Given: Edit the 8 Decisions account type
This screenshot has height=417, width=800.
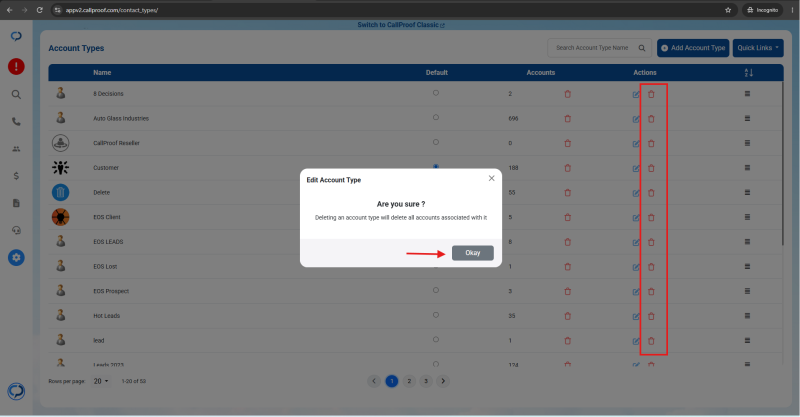Looking at the screenshot, I should point(636,94).
